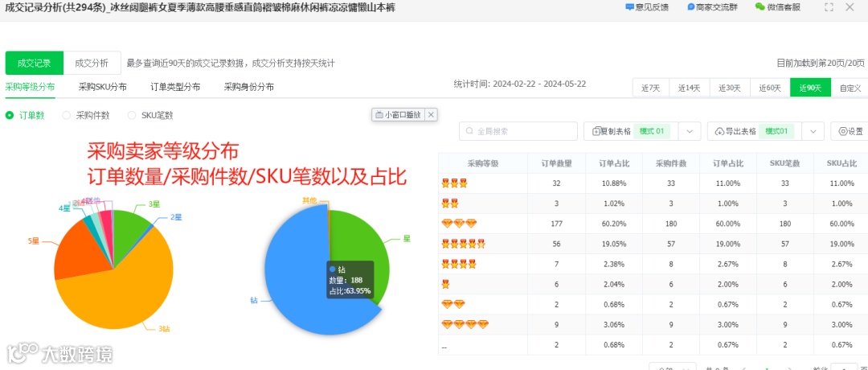Click the four-diamond level row icon
Screen dimensions: 868x370
[465, 324]
